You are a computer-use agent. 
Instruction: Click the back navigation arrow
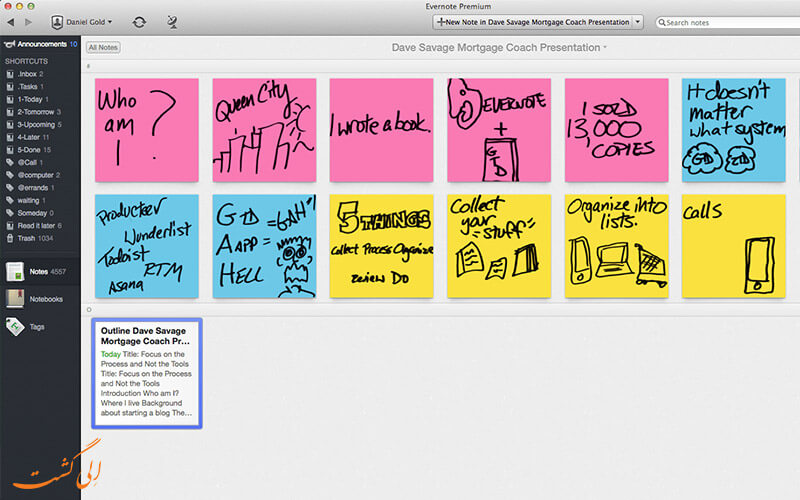pos(11,22)
